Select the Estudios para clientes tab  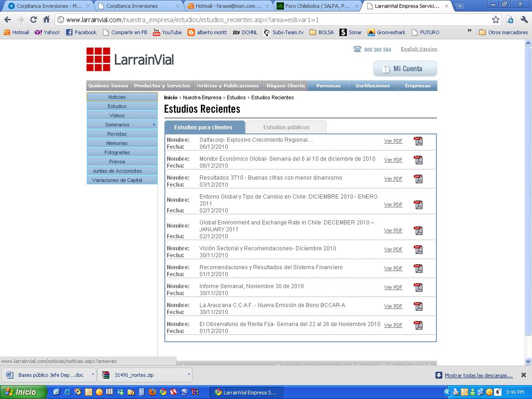[204, 127]
